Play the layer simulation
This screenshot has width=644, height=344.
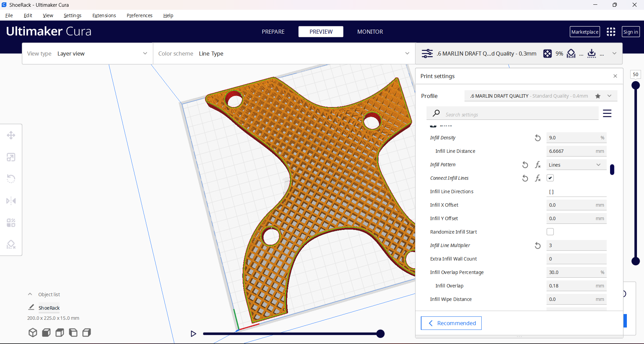point(193,334)
